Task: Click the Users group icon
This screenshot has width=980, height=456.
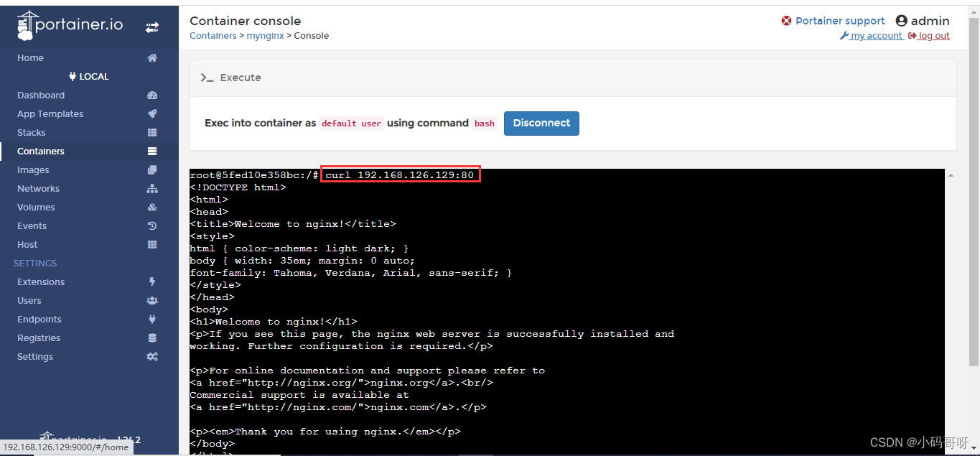Action: point(152,301)
